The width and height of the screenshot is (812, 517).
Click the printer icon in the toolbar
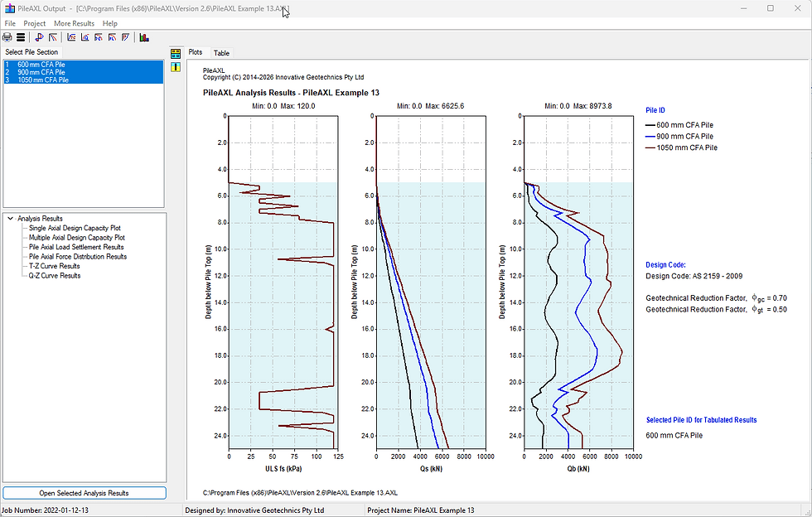(x=7, y=37)
